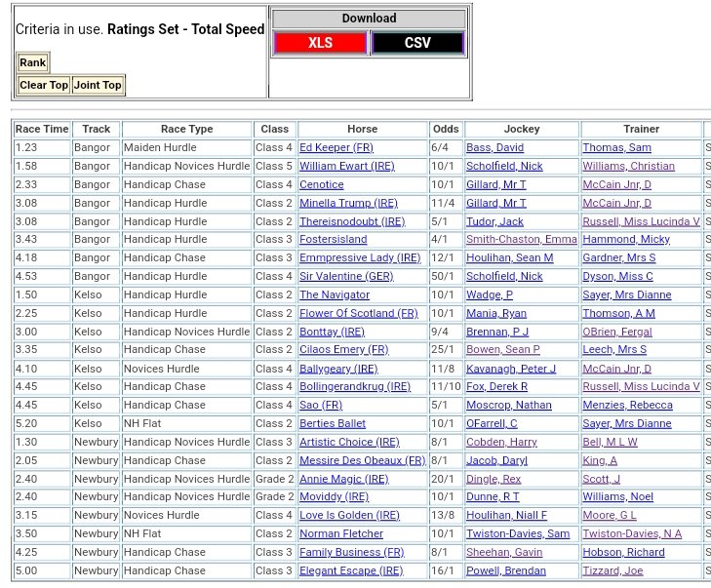Click the Clear Top button

click(44, 85)
